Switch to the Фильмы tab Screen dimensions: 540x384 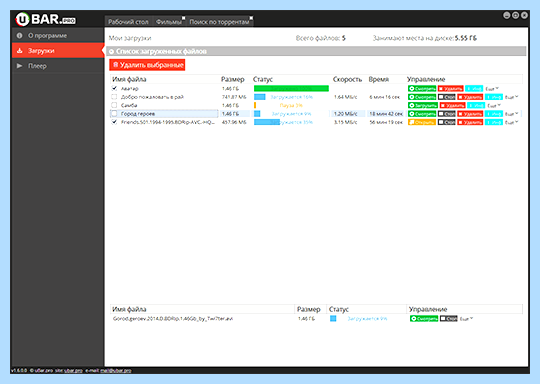pos(169,22)
